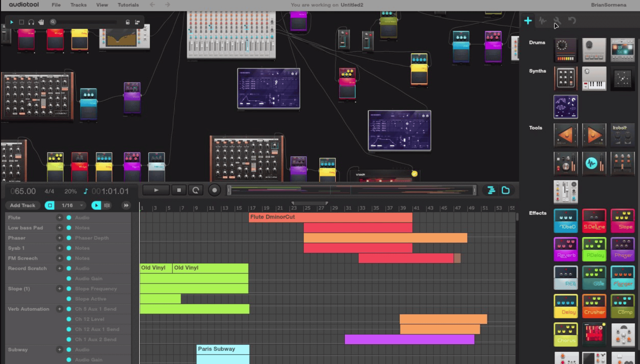Add the Comp effect pedal
The image size is (640, 364).
click(622, 306)
